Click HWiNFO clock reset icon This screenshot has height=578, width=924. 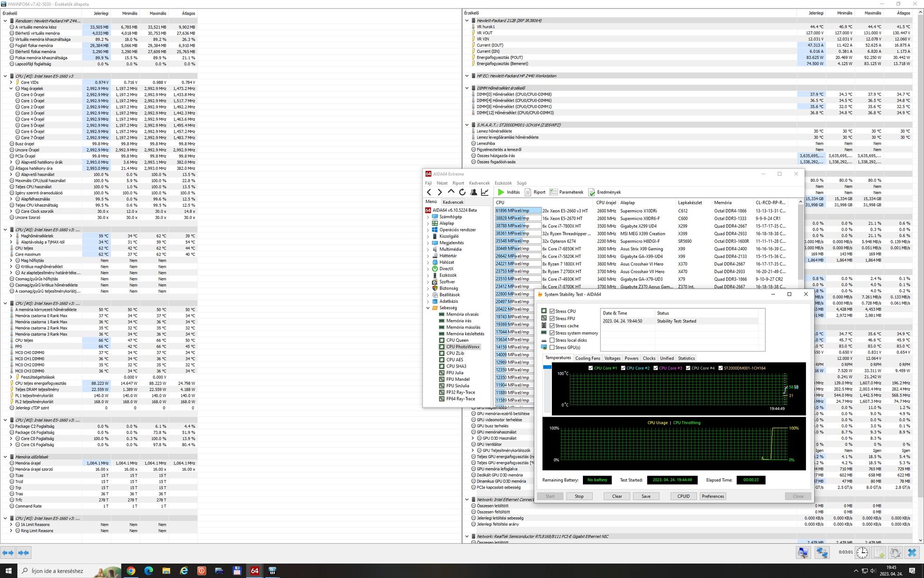[862, 553]
